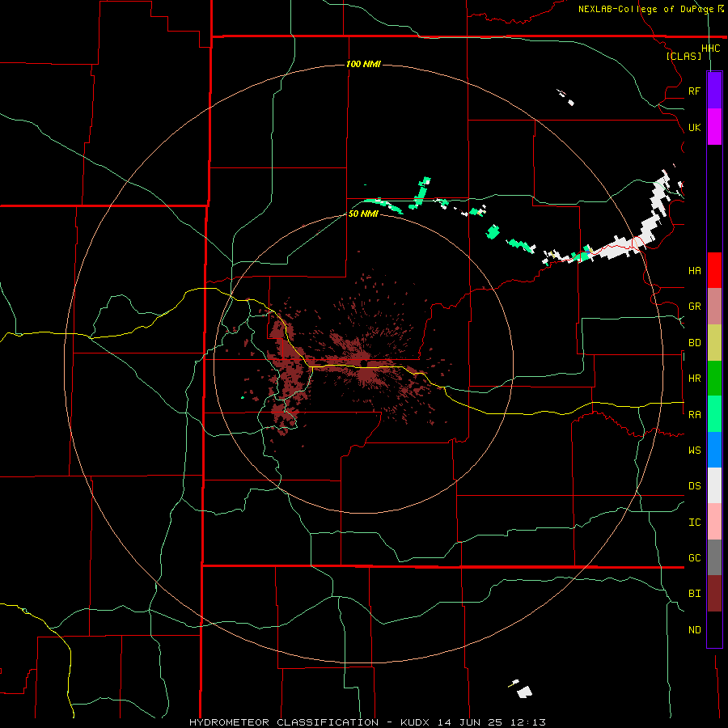Click the 'UK' legend label

pos(694,127)
